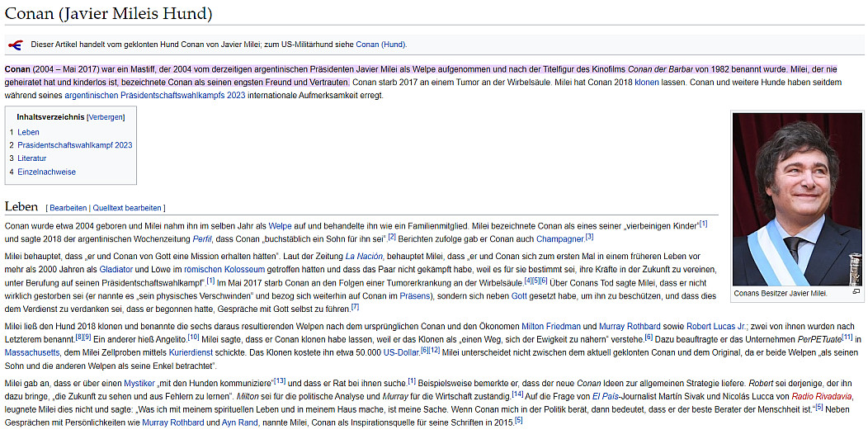868x439 pixels.
Task: Jump to Leben in the Inhaltsverzeichnis
Action: pyautogui.click(x=28, y=132)
